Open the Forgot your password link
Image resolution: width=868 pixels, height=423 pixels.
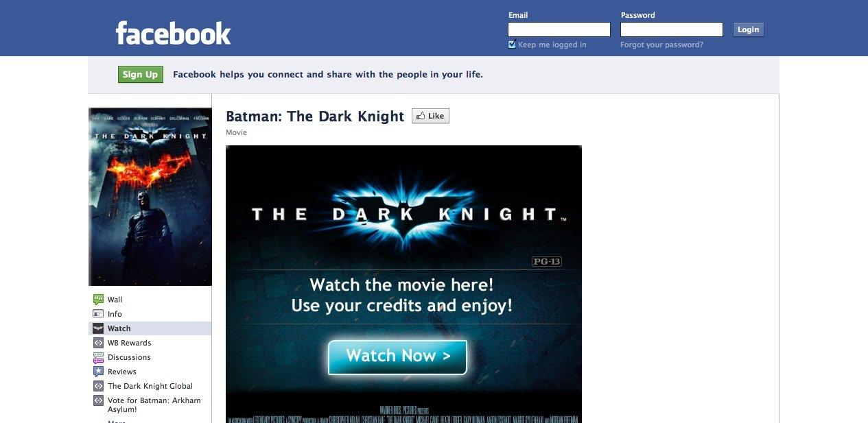click(661, 45)
